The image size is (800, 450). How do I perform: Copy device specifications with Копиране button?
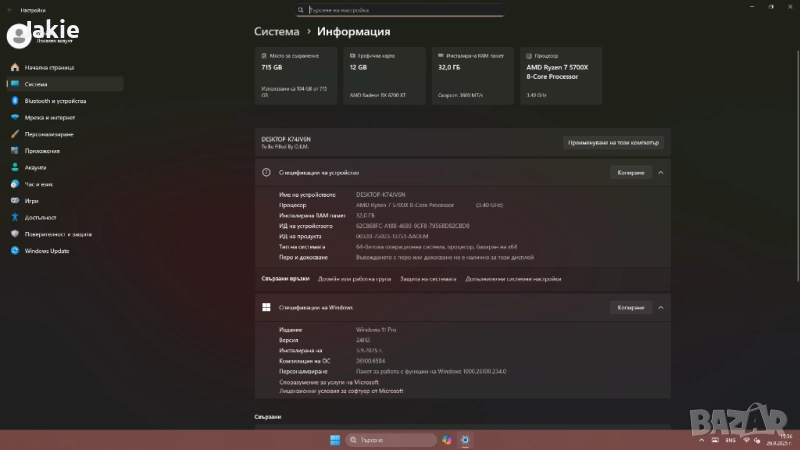pyautogui.click(x=631, y=172)
